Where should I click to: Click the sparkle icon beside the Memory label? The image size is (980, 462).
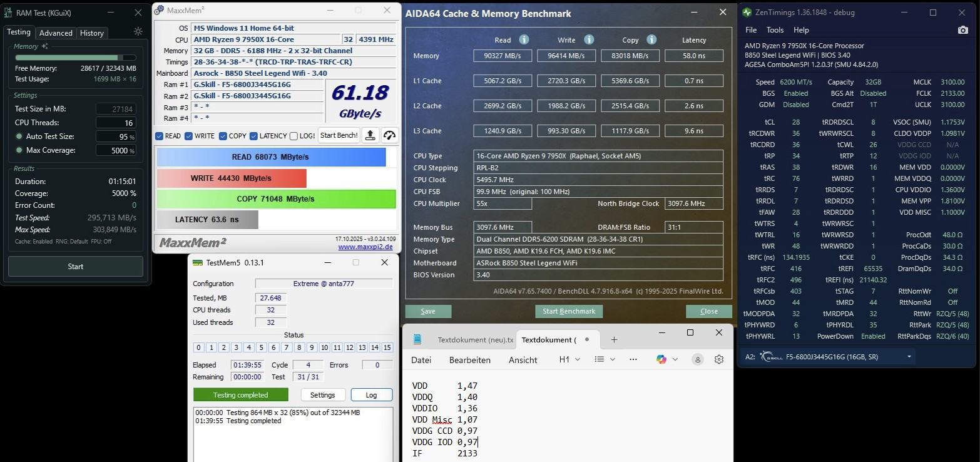pos(44,46)
